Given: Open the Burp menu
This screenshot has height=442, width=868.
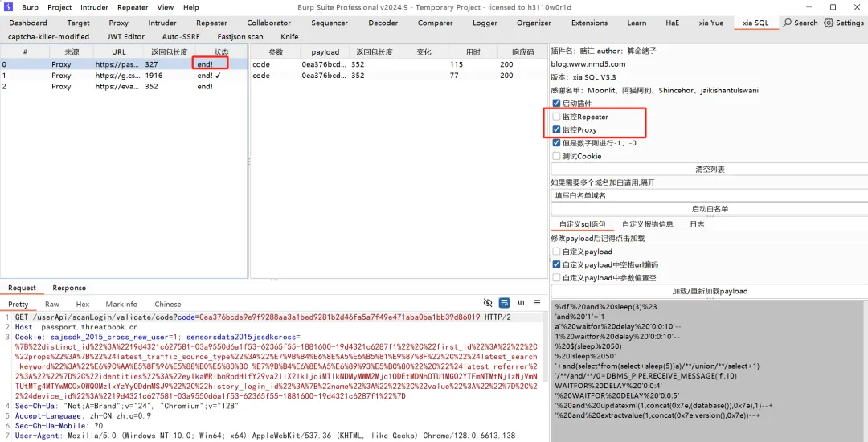Looking at the screenshot, I should point(30,7).
